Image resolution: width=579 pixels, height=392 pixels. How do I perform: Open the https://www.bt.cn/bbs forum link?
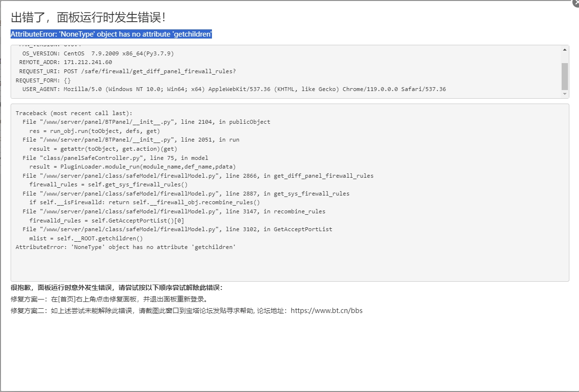coord(327,311)
